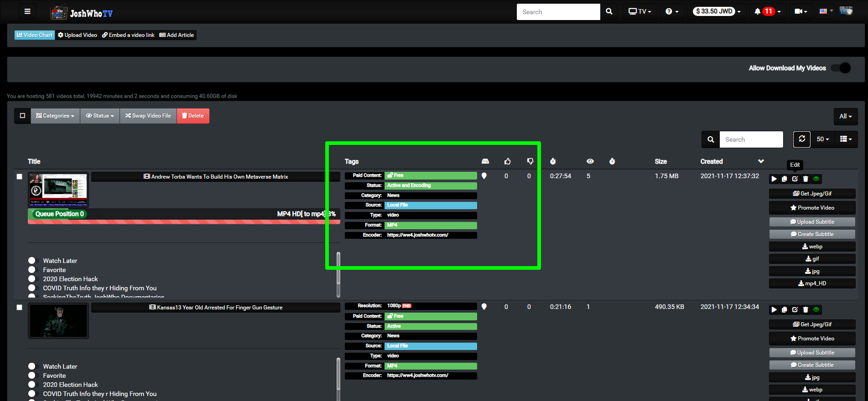
Task: Click the top search magnifier icon
Action: pyautogui.click(x=609, y=12)
